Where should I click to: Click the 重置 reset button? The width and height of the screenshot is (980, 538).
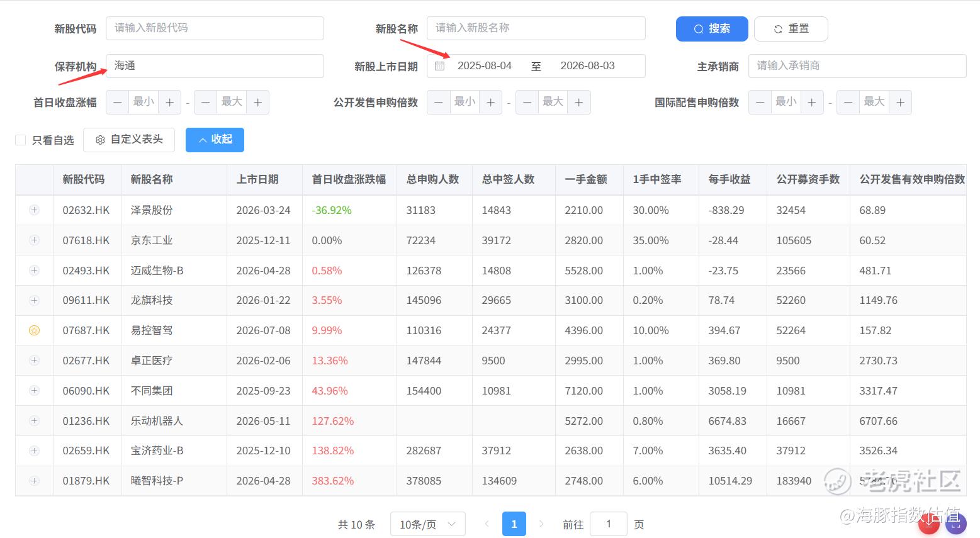coord(791,29)
